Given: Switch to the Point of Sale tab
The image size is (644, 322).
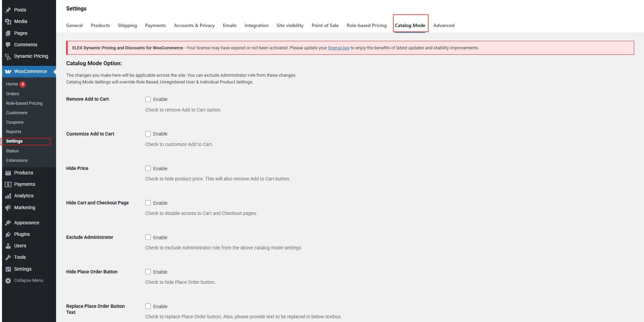Looking at the screenshot, I should point(325,25).
